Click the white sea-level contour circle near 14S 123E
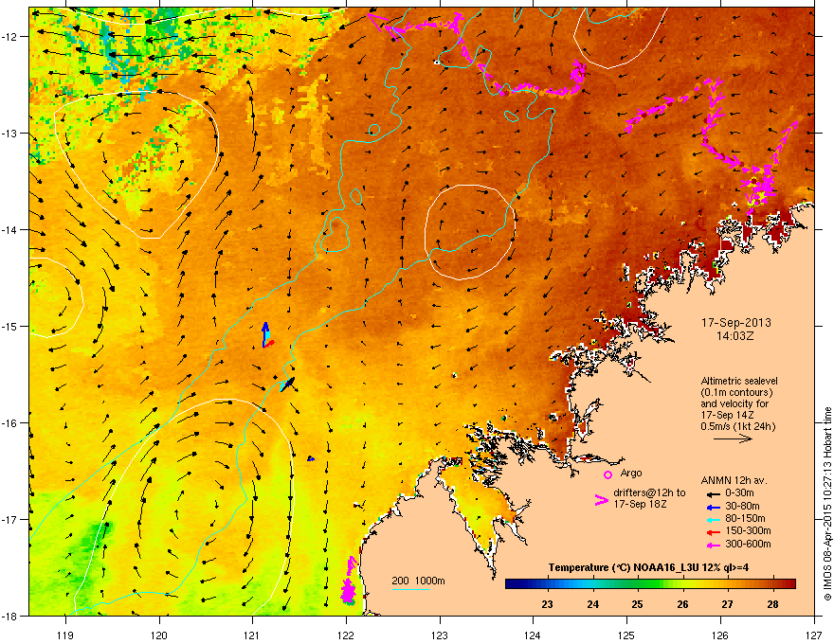Viewport: 834px width, 644px height. tap(470, 232)
